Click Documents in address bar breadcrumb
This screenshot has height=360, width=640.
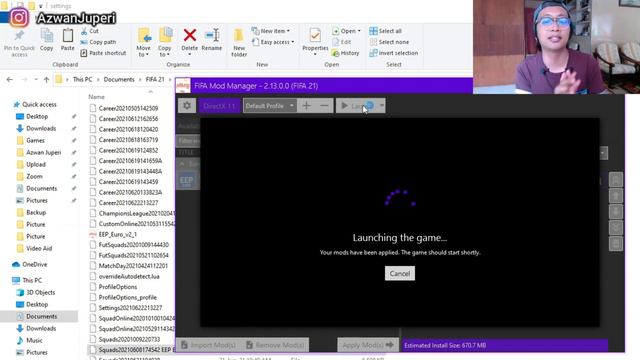[x=119, y=80]
